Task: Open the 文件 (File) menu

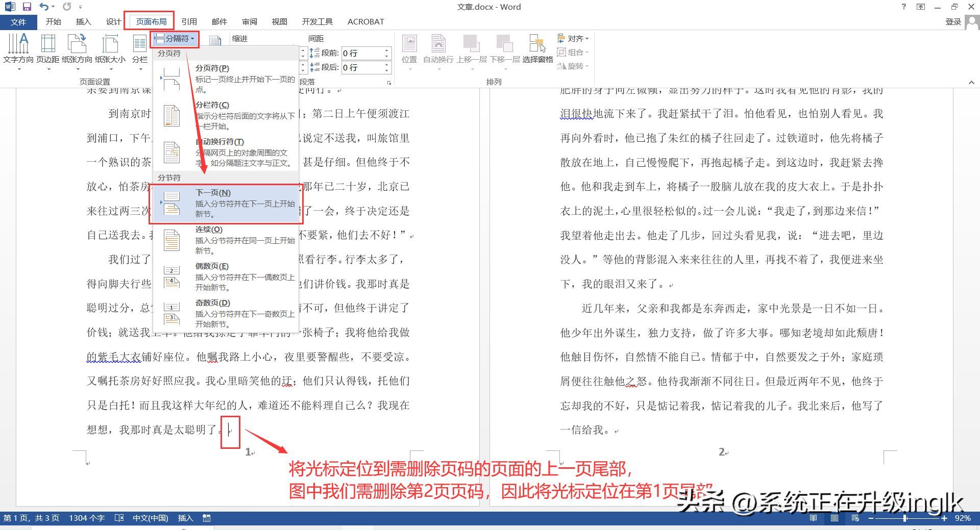Action: tap(18, 21)
